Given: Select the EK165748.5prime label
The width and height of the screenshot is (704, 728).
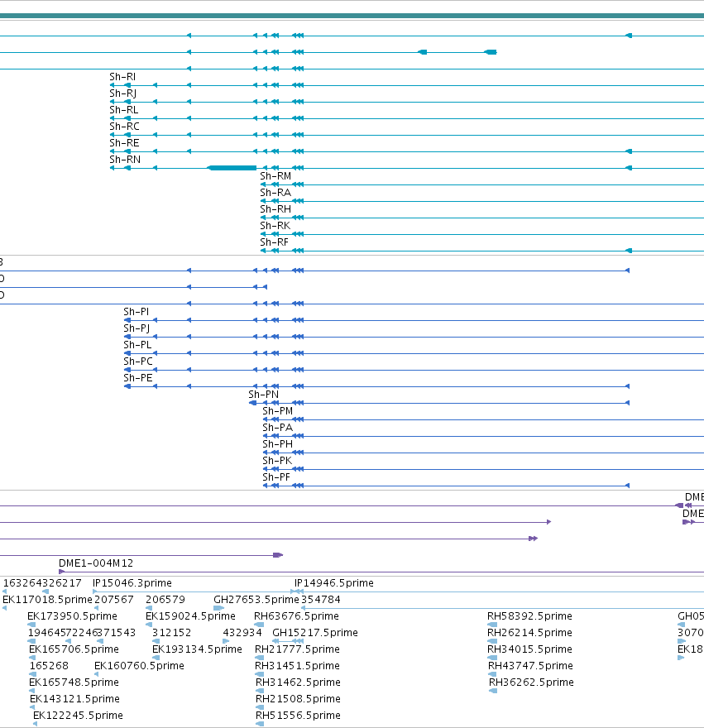Looking at the screenshot, I should point(74,682).
